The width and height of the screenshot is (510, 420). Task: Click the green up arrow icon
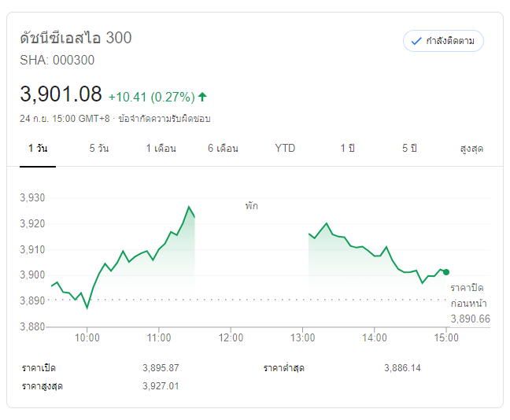click(202, 97)
